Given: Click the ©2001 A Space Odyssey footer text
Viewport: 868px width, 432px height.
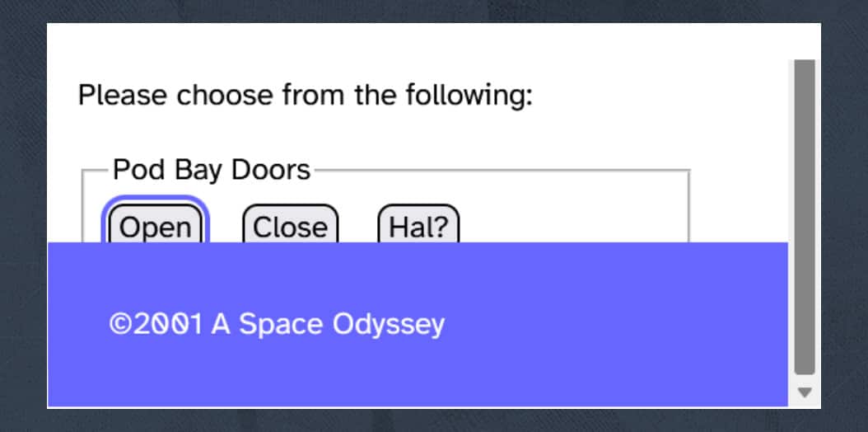Looking at the screenshot, I should [277, 324].
